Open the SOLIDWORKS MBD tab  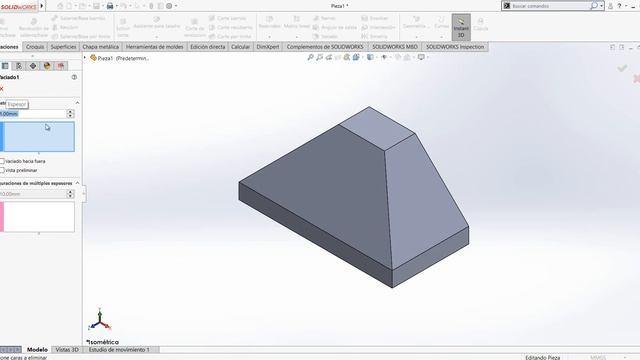[x=395, y=47]
